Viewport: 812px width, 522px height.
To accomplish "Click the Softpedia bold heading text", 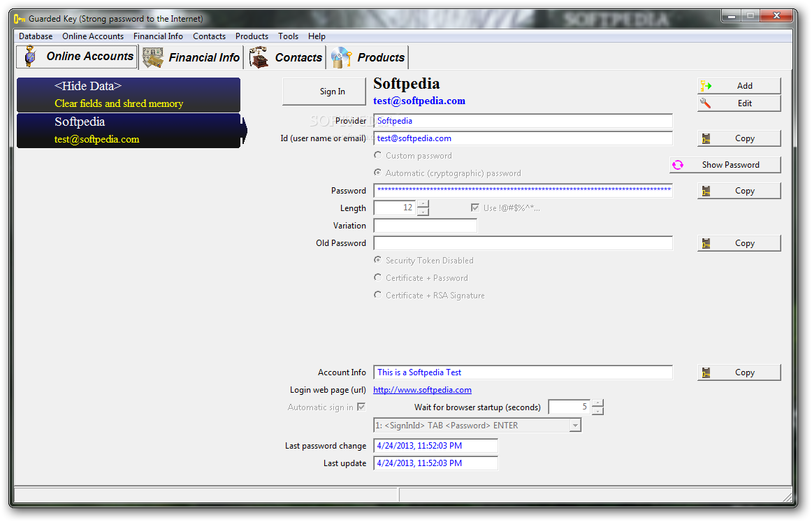I will tap(407, 84).
